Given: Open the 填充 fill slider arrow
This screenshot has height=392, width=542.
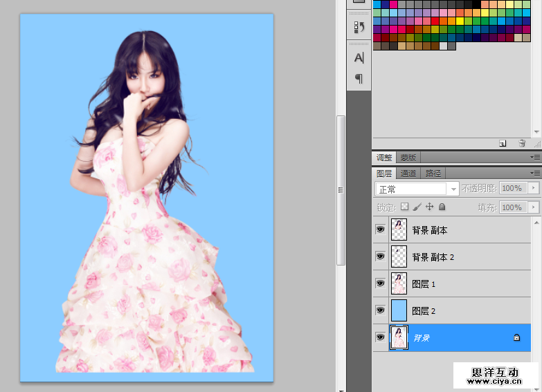Looking at the screenshot, I should click(534, 207).
